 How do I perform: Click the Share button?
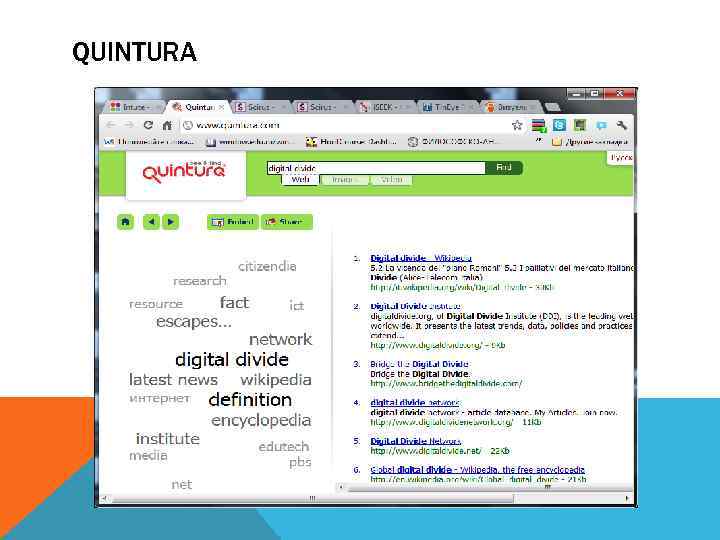coord(287,222)
